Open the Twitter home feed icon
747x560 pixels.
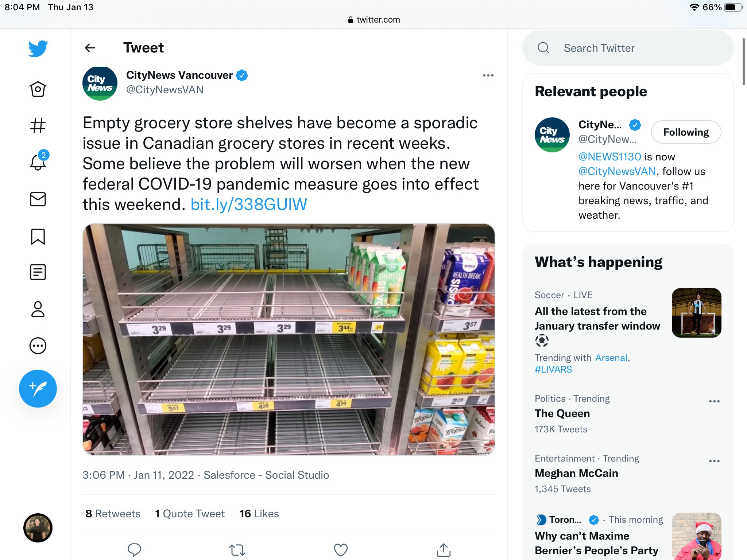38,89
